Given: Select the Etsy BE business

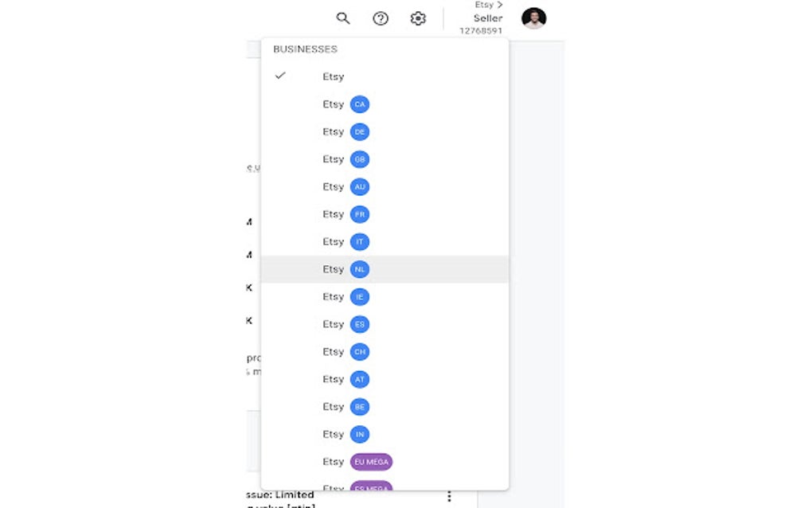Looking at the screenshot, I should tap(345, 407).
